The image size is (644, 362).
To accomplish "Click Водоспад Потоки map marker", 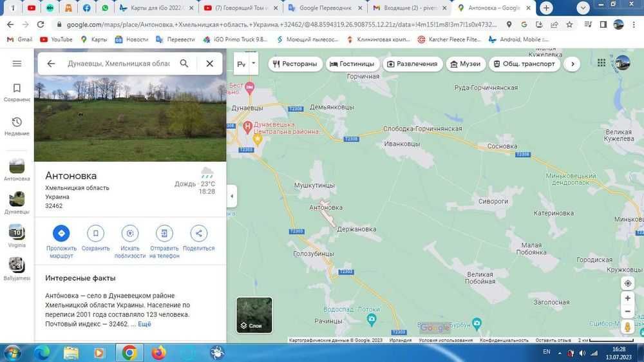I will 372,319.
